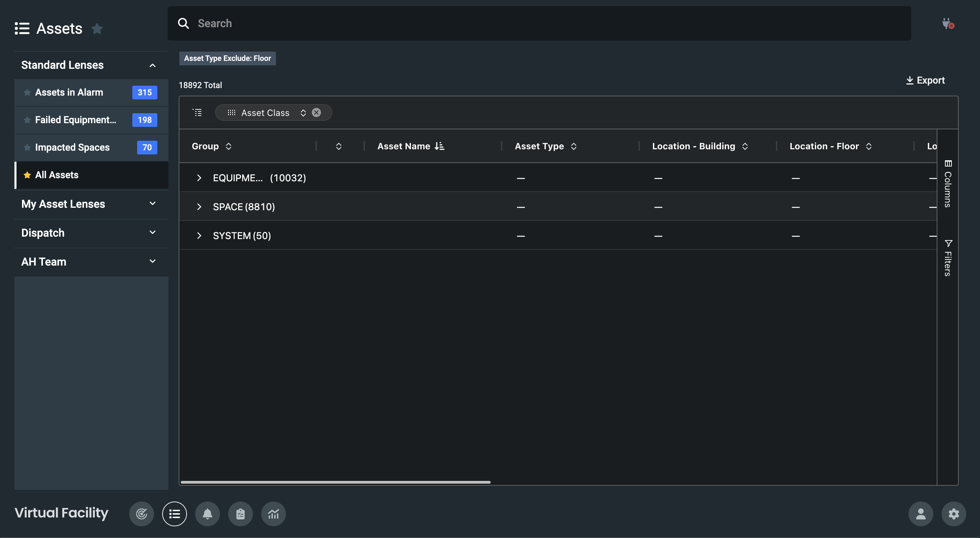Toggle the Assets in Alarm star

click(x=27, y=93)
